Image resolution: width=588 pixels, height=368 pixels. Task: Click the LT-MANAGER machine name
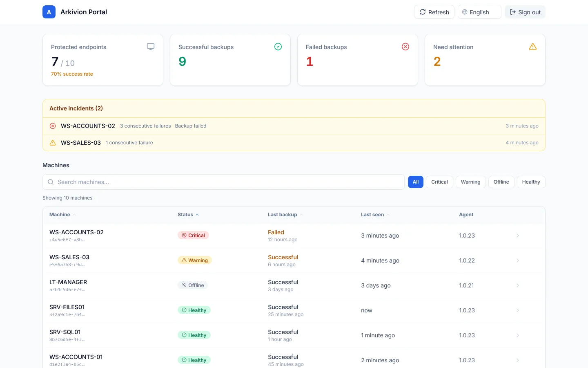point(68,282)
